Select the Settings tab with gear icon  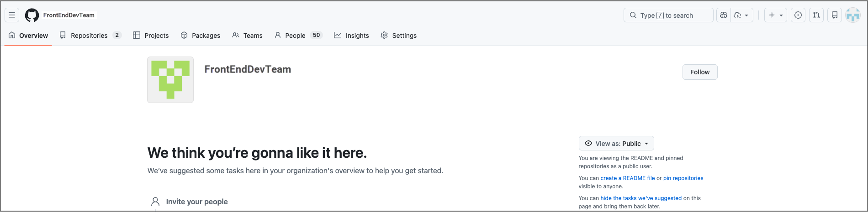pos(398,35)
